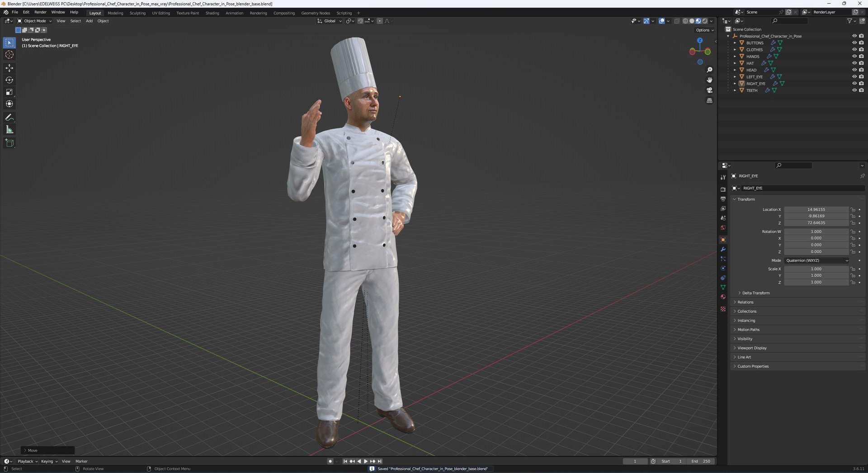
Task: Select the LEFT_EYE object in outliner
Action: coord(754,77)
